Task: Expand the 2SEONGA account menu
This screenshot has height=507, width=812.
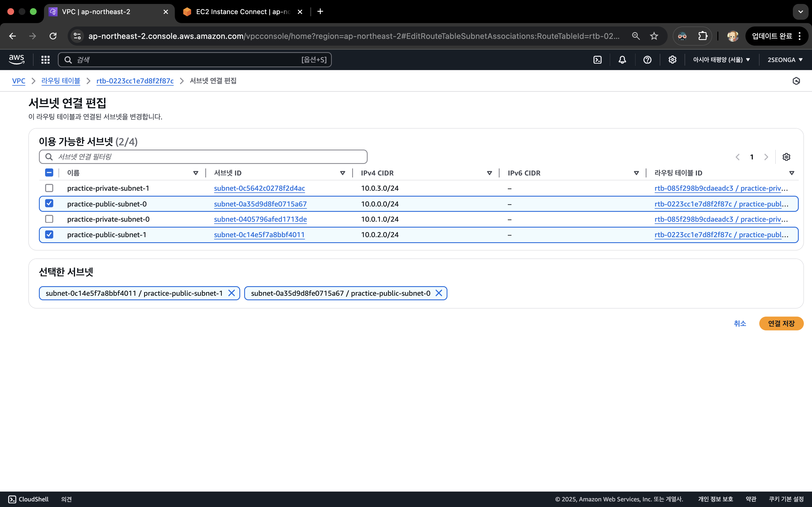Action: point(785,60)
